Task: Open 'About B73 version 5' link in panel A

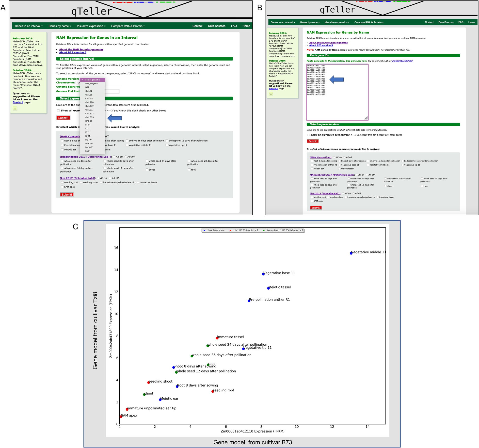Action: click(73, 52)
